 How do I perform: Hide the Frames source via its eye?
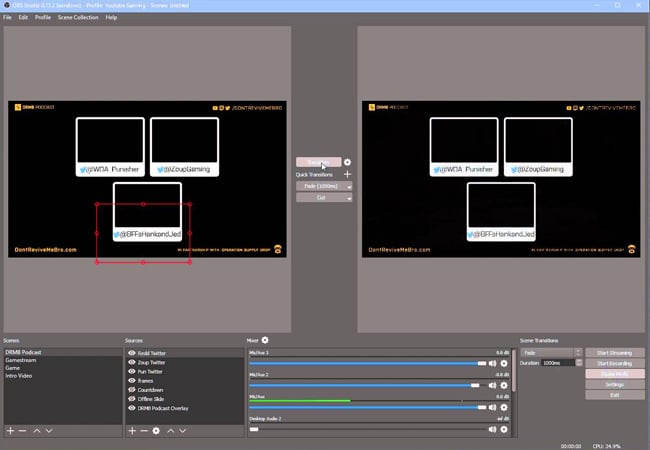pos(132,380)
